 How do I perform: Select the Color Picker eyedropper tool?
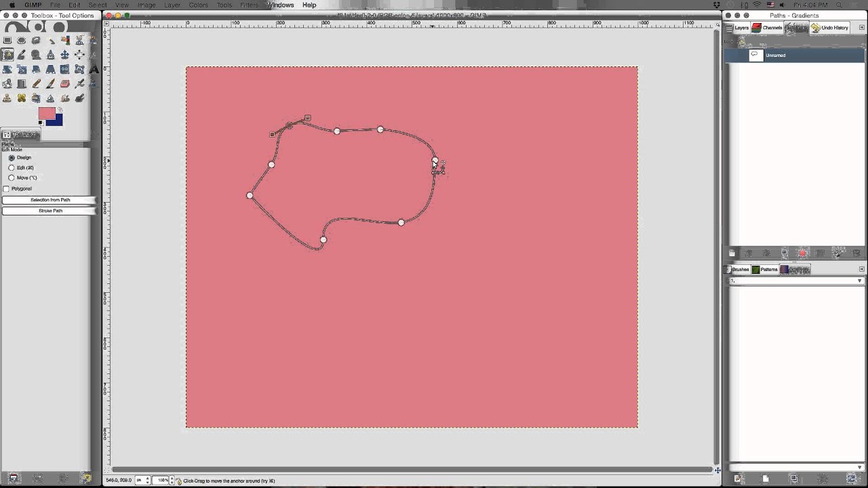pos(22,55)
